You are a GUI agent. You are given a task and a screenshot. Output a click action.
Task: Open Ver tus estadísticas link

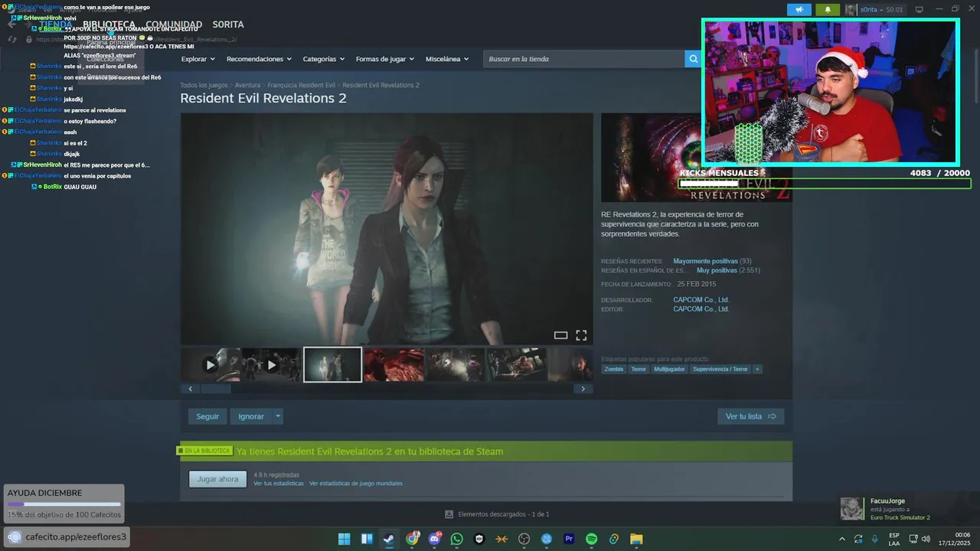(x=279, y=484)
